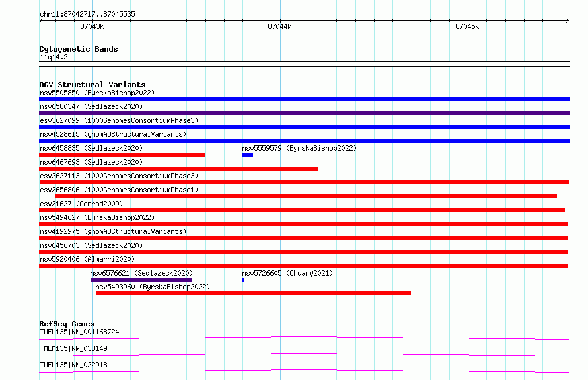Open TMEM135|NM_022918 gene label

click(x=73, y=365)
